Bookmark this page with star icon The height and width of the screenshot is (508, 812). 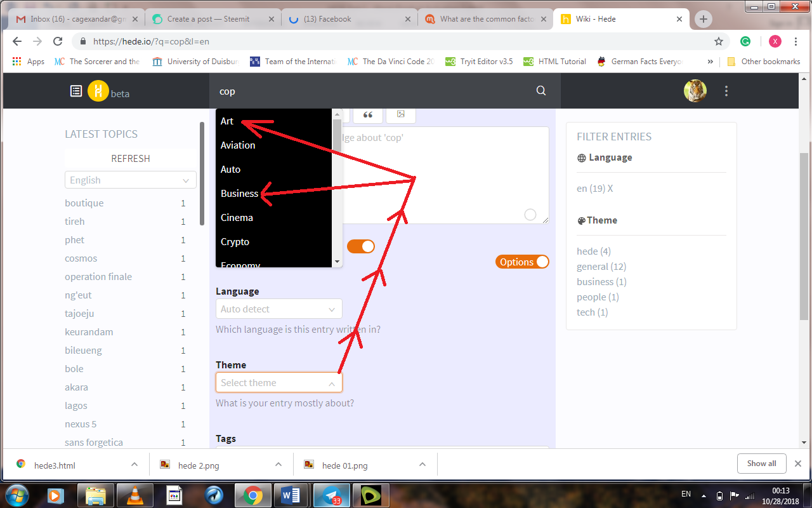pyautogui.click(x=719, y=41)
